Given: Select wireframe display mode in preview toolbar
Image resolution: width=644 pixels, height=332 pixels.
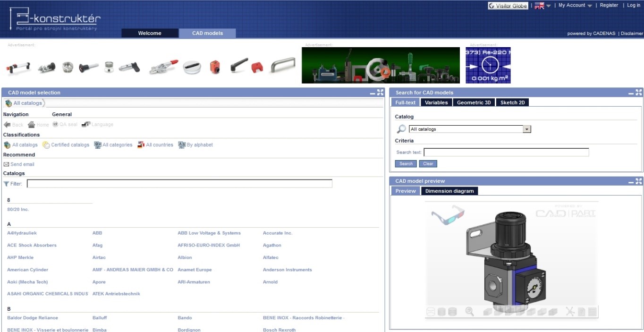Looking at the screenshot, I should (x=431, y=312).
